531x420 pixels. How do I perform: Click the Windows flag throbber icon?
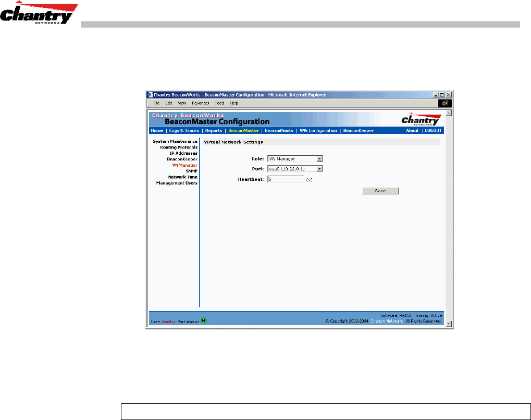pos(444,103)
